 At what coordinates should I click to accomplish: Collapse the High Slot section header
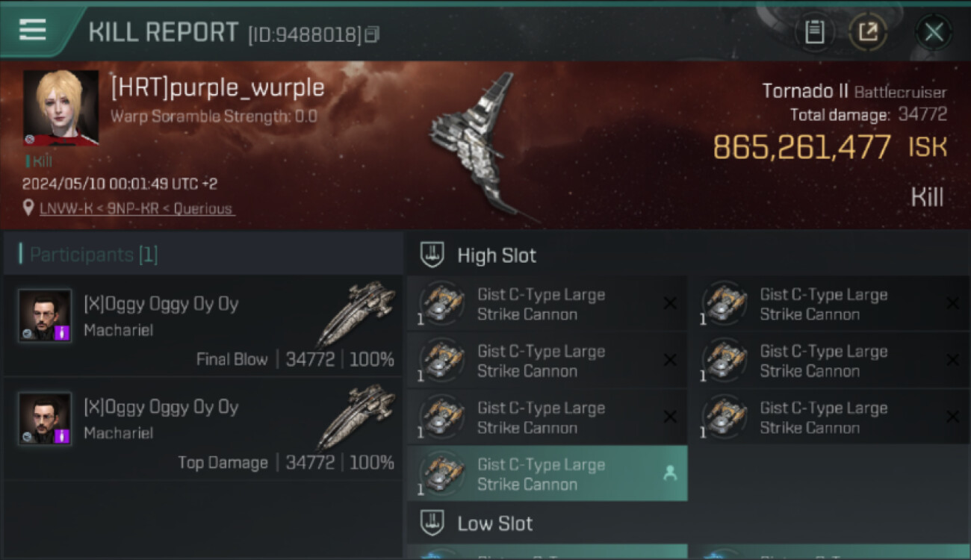click(x=688, y=255)
